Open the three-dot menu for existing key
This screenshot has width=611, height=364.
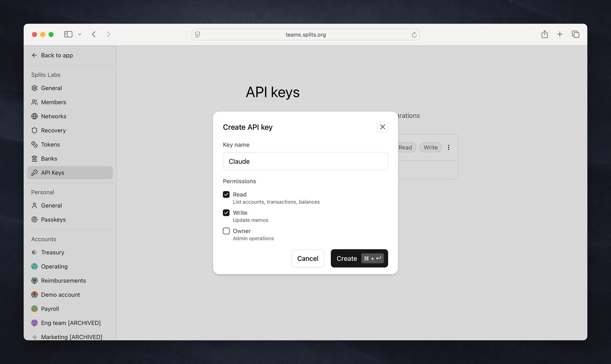tap(448, 147)
